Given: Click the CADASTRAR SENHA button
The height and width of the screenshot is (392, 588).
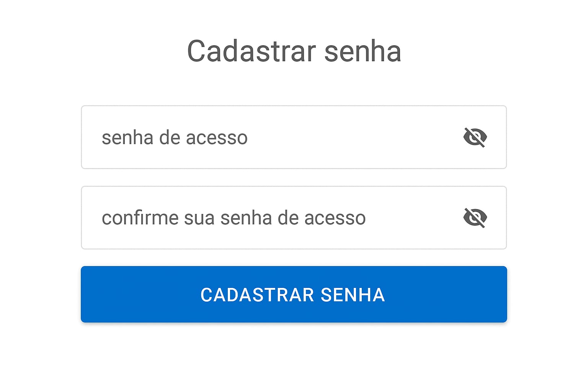Looking at the screenshot, I should pos(294,294).
